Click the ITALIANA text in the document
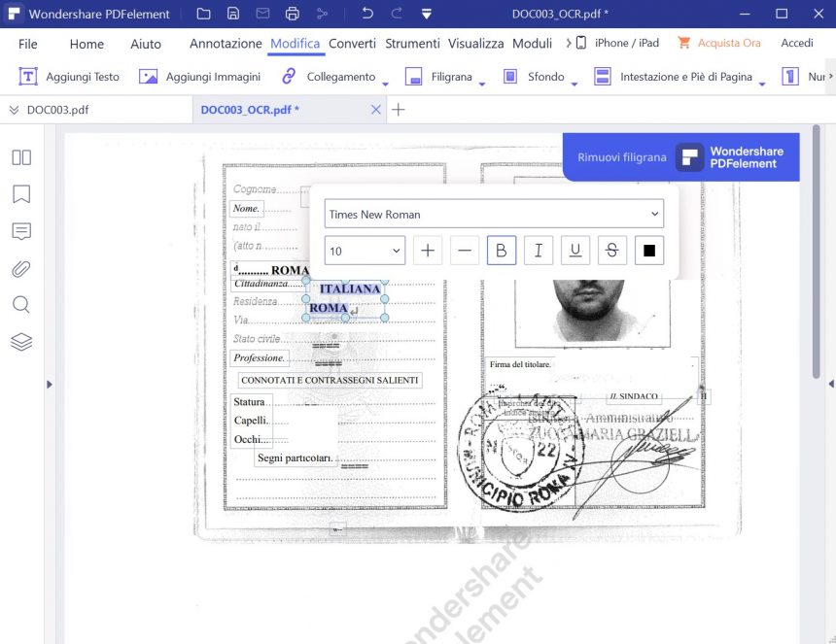This screenshot has height=644, width=836. 350,288
